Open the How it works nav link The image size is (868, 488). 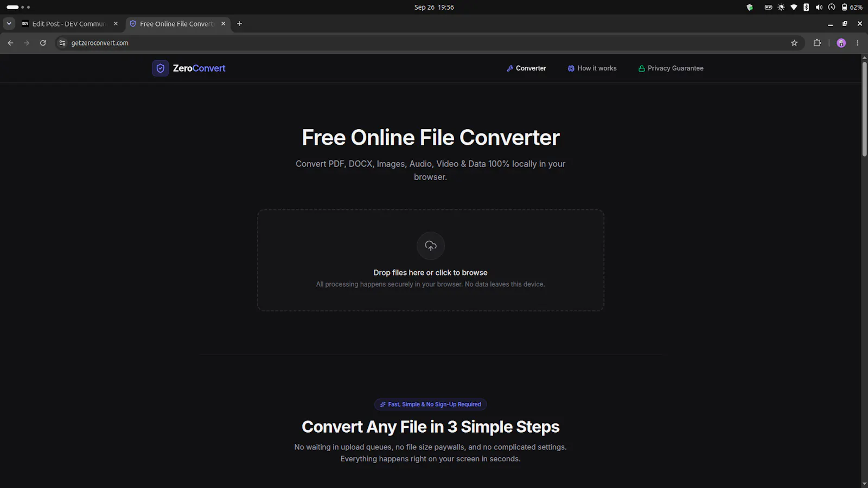point(592,68)
